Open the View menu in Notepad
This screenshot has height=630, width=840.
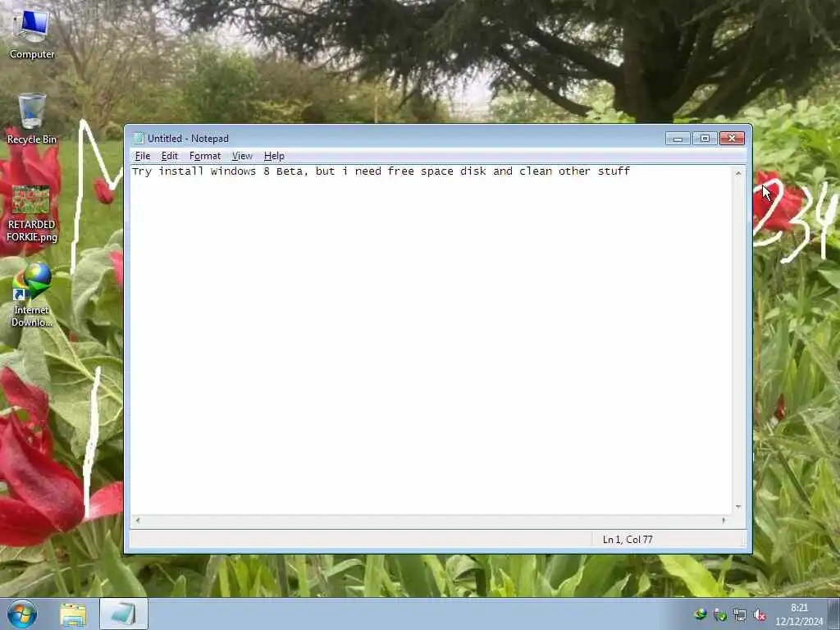(x=242, y=156)
